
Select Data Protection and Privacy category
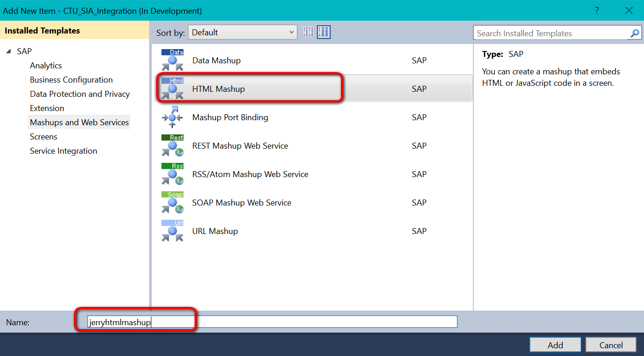pyautogui.click(x=80, y=94)
